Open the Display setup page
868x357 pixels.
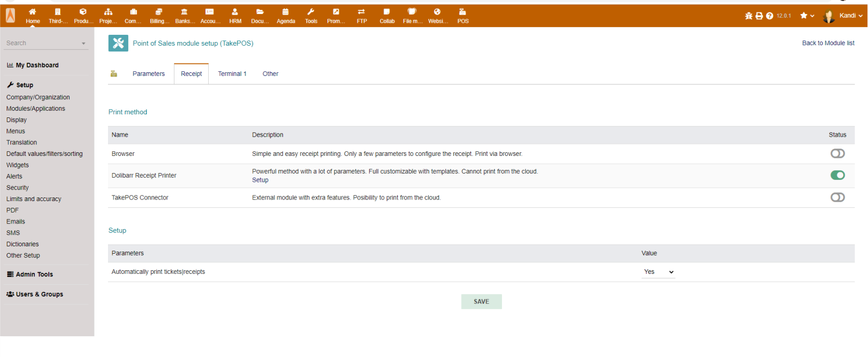click(17, 120)
